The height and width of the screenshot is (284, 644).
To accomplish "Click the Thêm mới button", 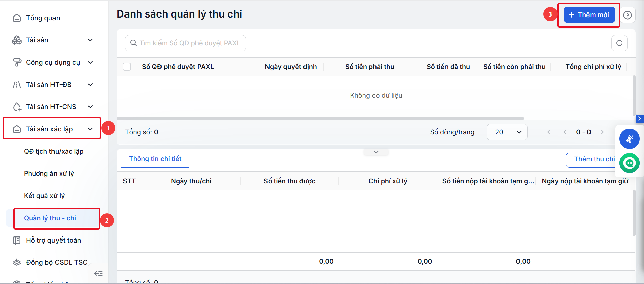I will (x=589, y=15).
